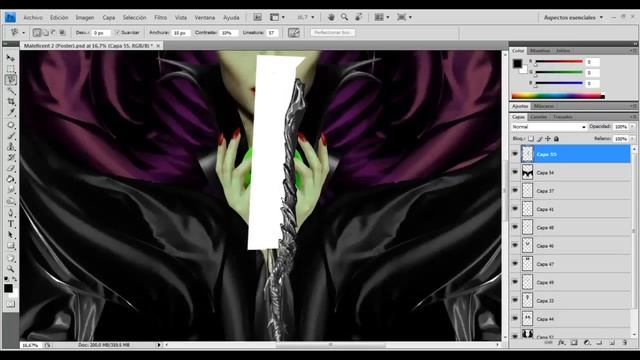Toggle the lock transparent pixels option
This screenshot has width=640, height=360.
click(x=531, y=139)
